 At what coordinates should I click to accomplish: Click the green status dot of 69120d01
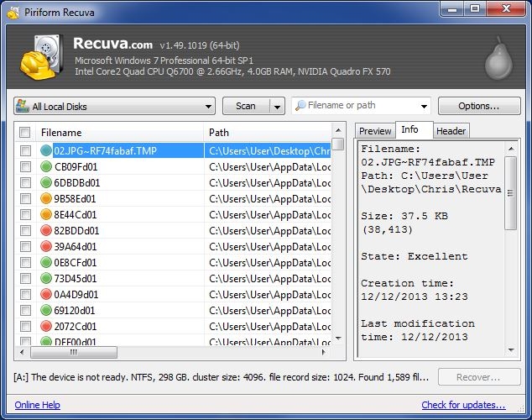[x=46, y=310]
